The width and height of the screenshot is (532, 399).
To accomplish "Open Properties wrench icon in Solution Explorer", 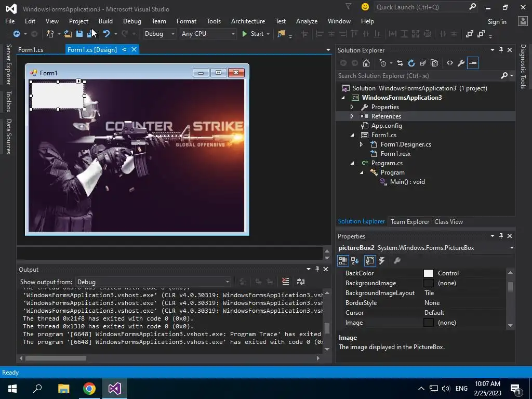I will coord(461,63).
